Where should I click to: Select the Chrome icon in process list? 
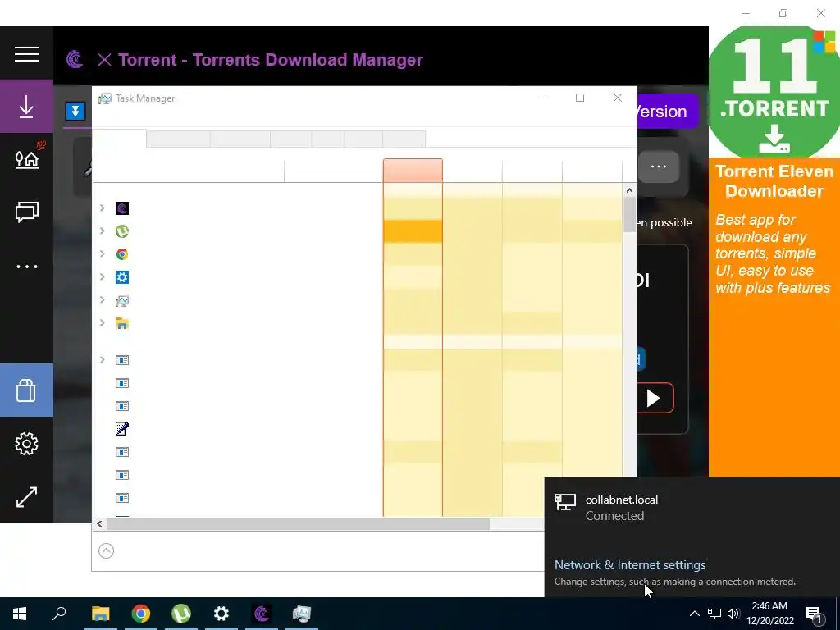coord(122,254)
